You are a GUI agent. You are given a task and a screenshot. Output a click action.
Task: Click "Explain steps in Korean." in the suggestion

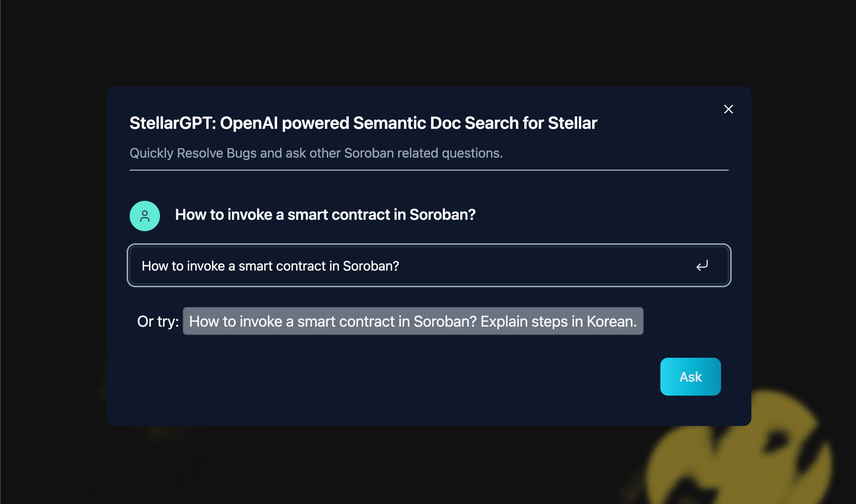click(x=558, y=321)
